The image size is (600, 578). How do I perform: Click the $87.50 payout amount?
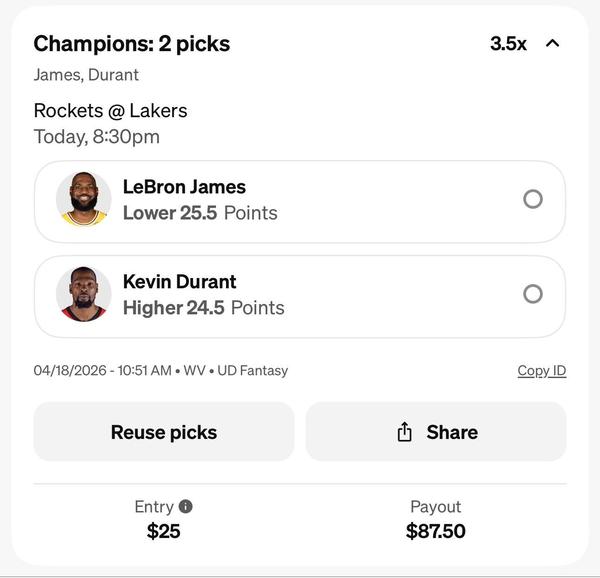[435, 531]
